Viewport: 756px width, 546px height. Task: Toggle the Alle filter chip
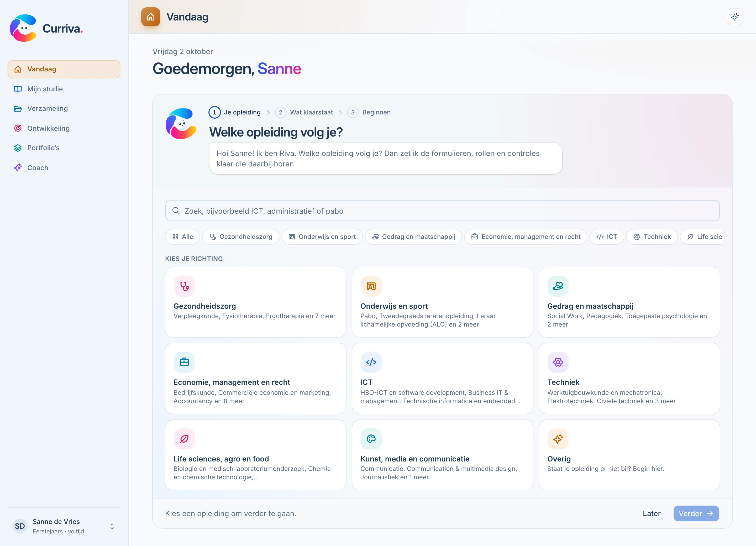182,237
